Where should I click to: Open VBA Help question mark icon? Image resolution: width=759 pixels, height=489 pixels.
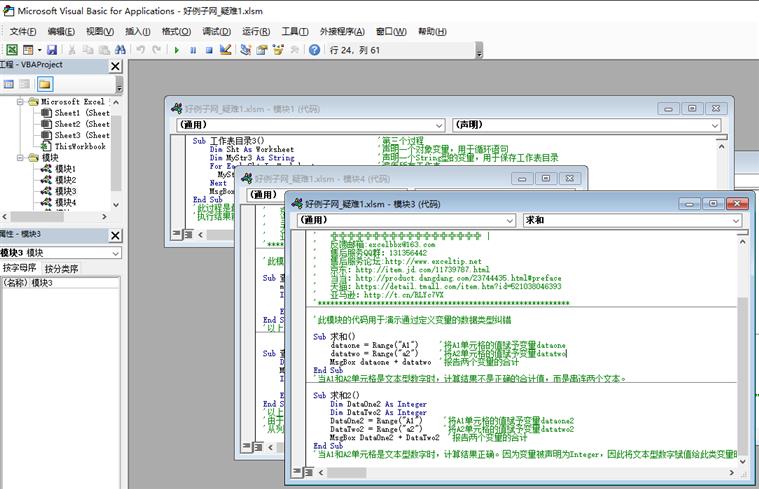click(315, 49)
